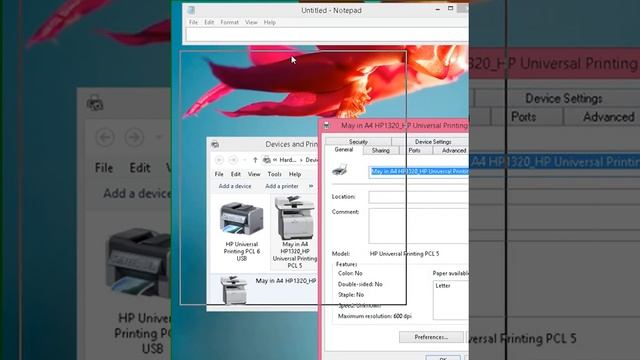This screenshot has width=640, height=360.
Task: Click the highlighted printer name field
Action: click(419, 171)
